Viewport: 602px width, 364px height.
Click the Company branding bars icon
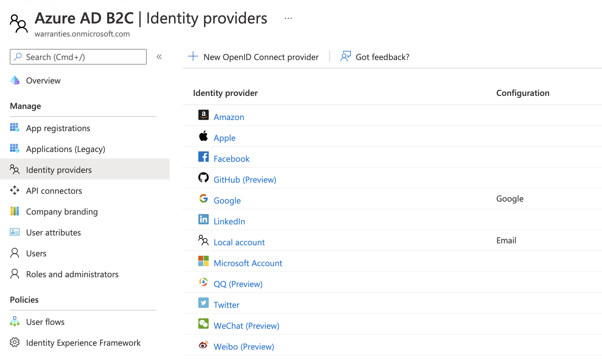[15, 211]
